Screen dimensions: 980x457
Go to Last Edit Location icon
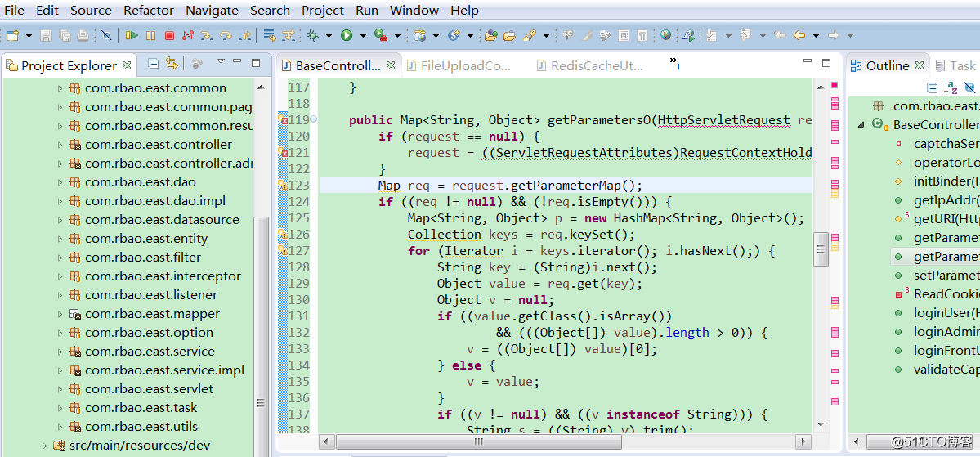(x=780, y=36)
